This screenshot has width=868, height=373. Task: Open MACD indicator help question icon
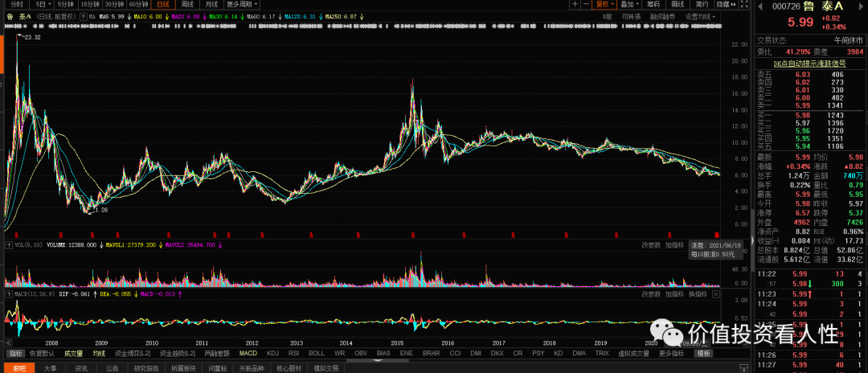coord(9,294)
